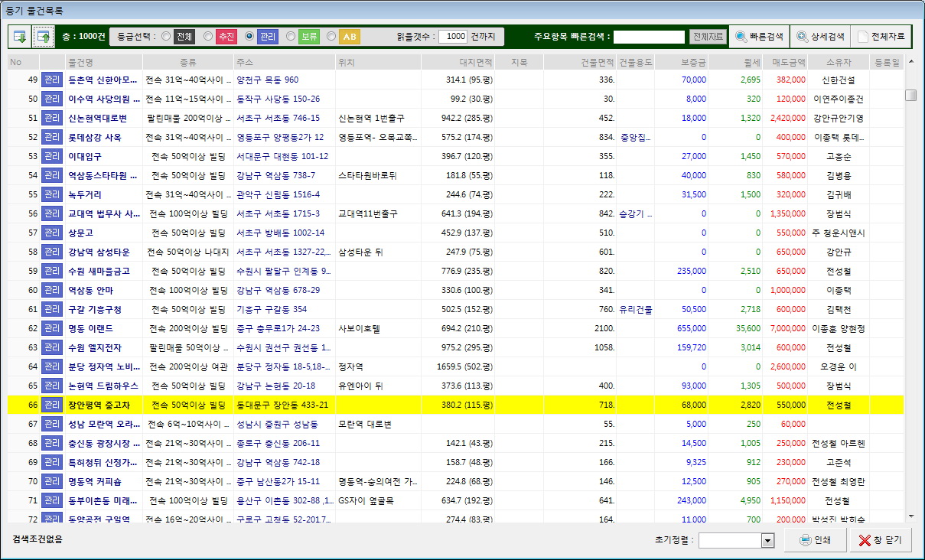Click the 인쇄 print button
925x560 pixels.
point(815,540)
